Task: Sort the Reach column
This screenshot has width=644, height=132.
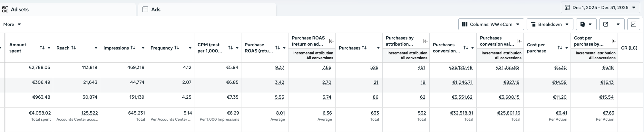Action: click(x=73, y=48)
